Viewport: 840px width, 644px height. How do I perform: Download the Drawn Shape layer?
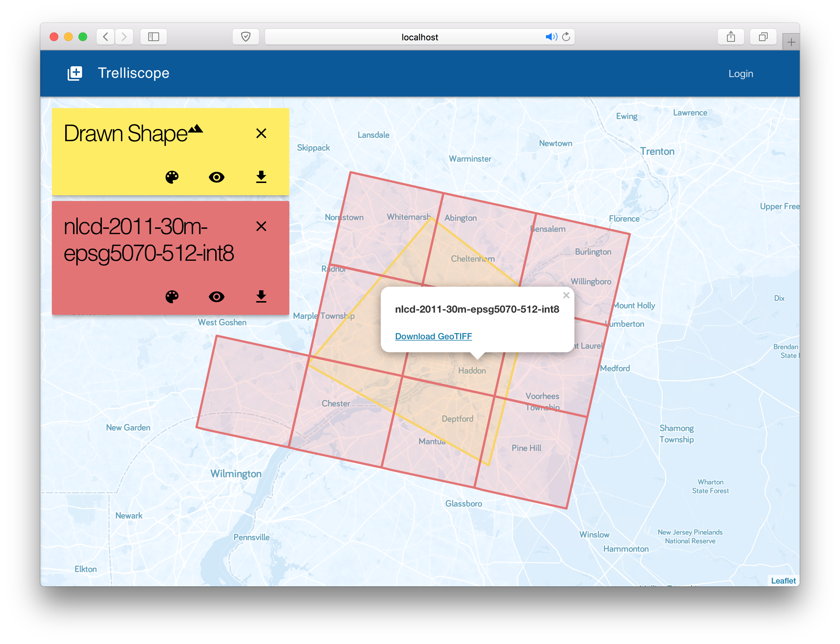tap(261, 177)
